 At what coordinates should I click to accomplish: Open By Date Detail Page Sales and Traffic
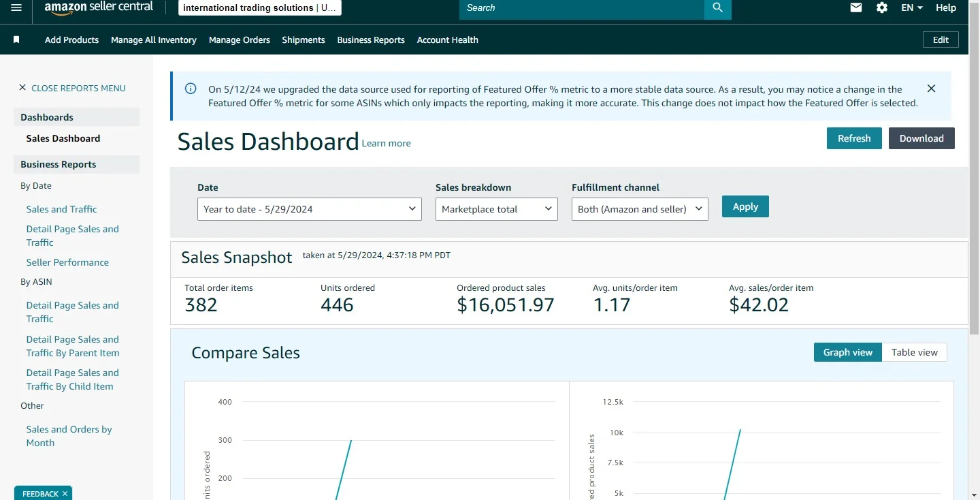point(72,236)
